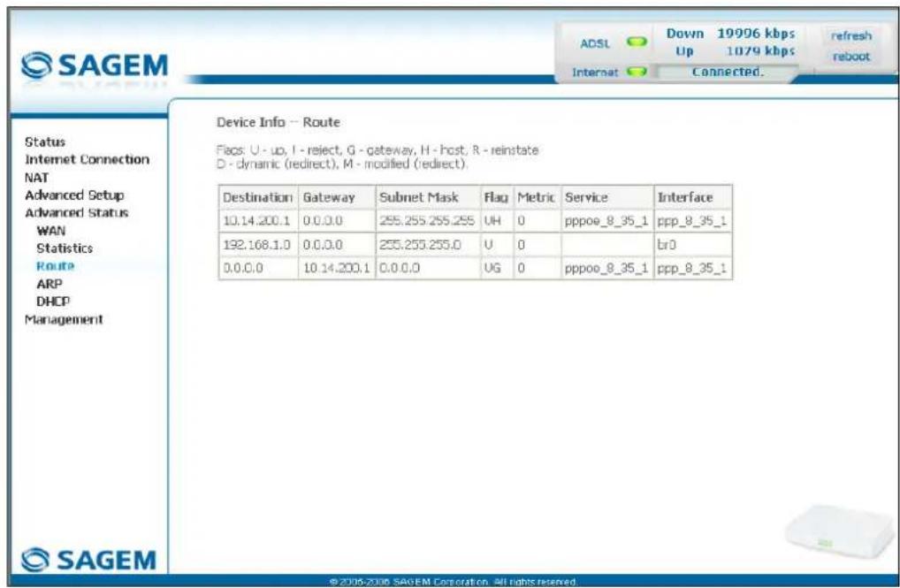Screen dimensions: 900x588
Task: Click destination cell 192.168.1.0
Action: 256,245
